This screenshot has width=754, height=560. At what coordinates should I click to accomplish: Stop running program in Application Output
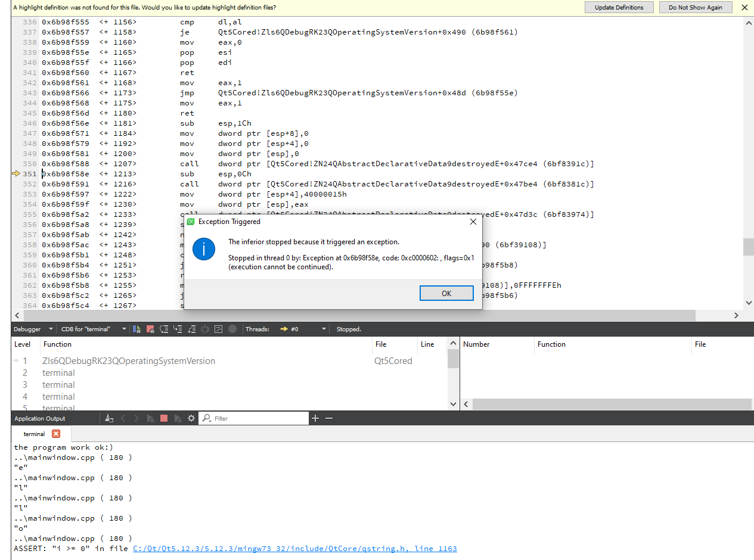click(x=164, y=418)
